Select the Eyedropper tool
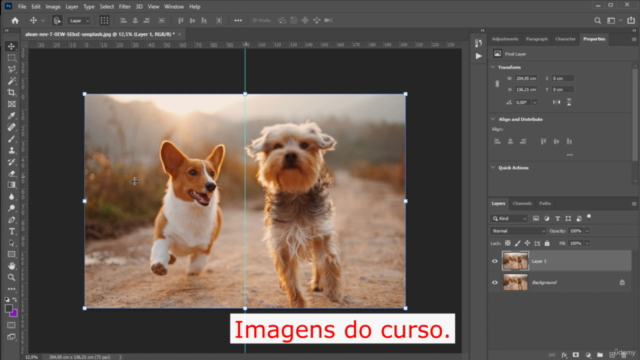The width and height of the screenshot is (640, 360). (x=11, y=116)
